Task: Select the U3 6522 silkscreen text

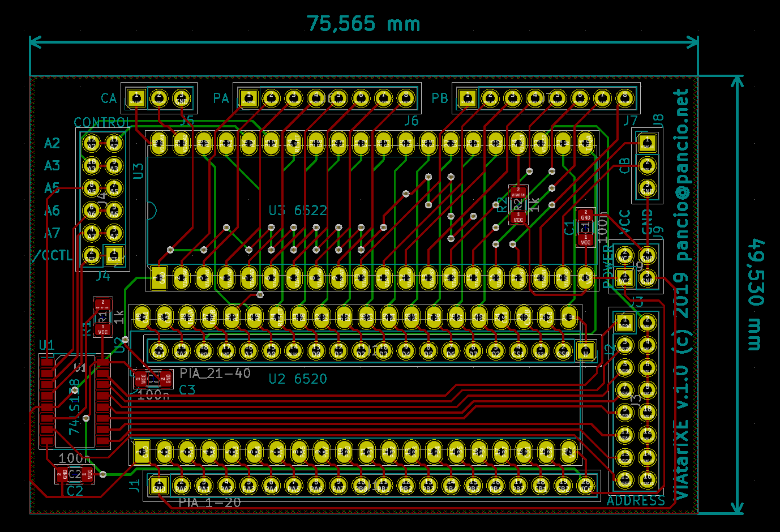Action: tap(298, 211)
